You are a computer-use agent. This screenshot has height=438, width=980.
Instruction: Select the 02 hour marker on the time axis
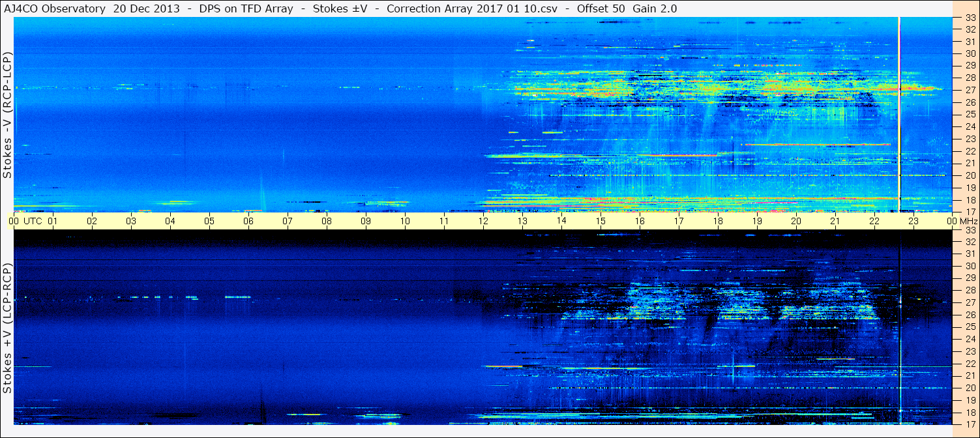(92, 221)
